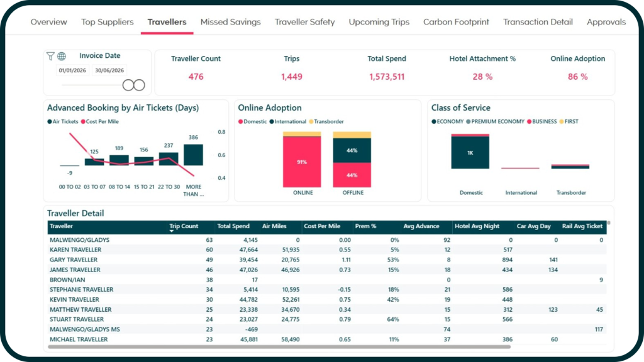The image size is (644, 362).
Task: Sort by the Traveller column header
Action: click(x=61, y=226)
